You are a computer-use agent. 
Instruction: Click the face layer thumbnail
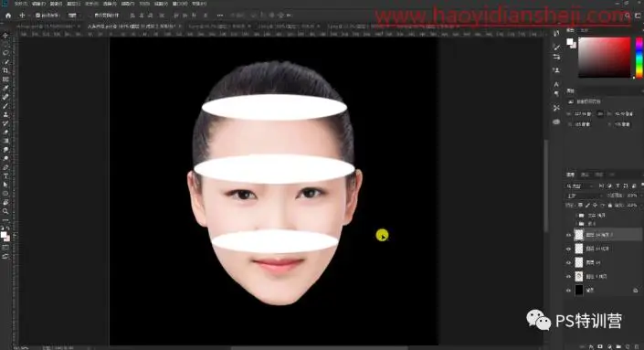pyautogui.click(x=579, y=277)
